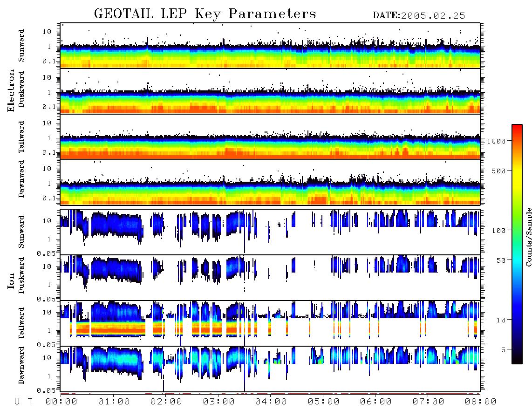Click the 05:00 time tick label
The image size is (532, 410).
tap(324, 402)
